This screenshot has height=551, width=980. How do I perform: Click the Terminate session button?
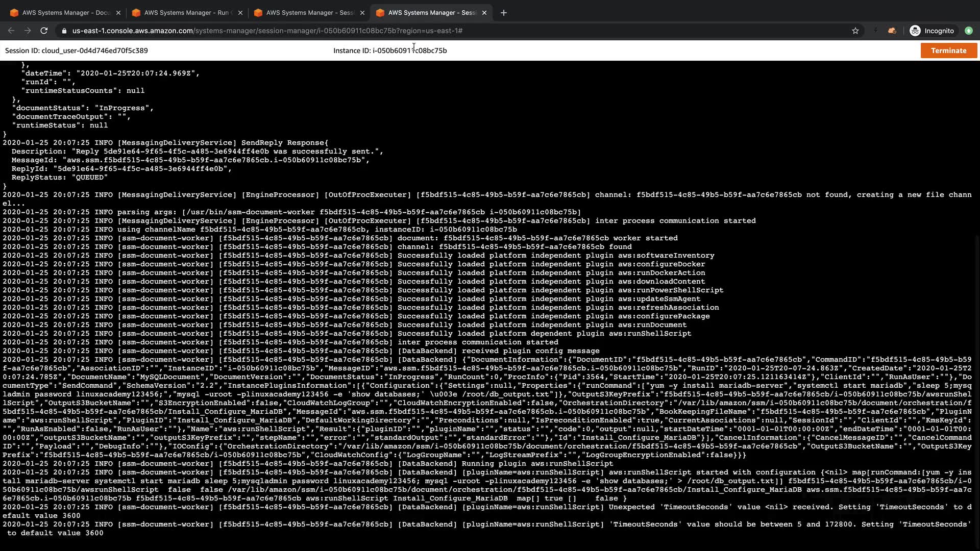tap(948, 51)
